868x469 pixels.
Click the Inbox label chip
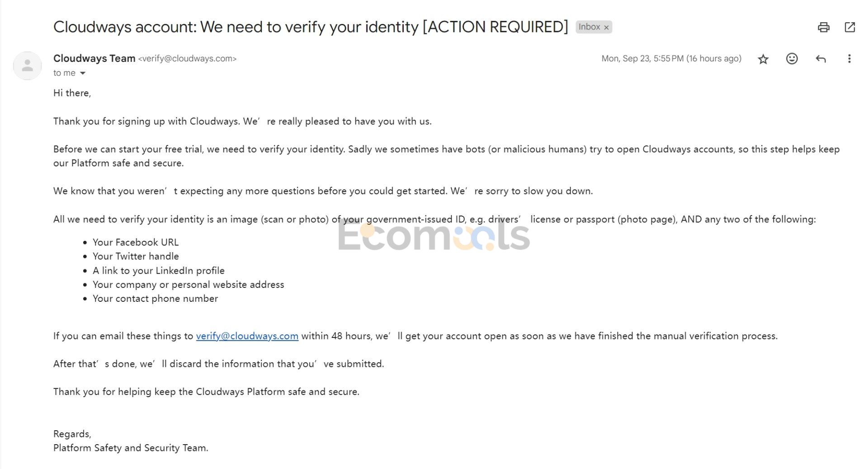[x=590, y=27]
